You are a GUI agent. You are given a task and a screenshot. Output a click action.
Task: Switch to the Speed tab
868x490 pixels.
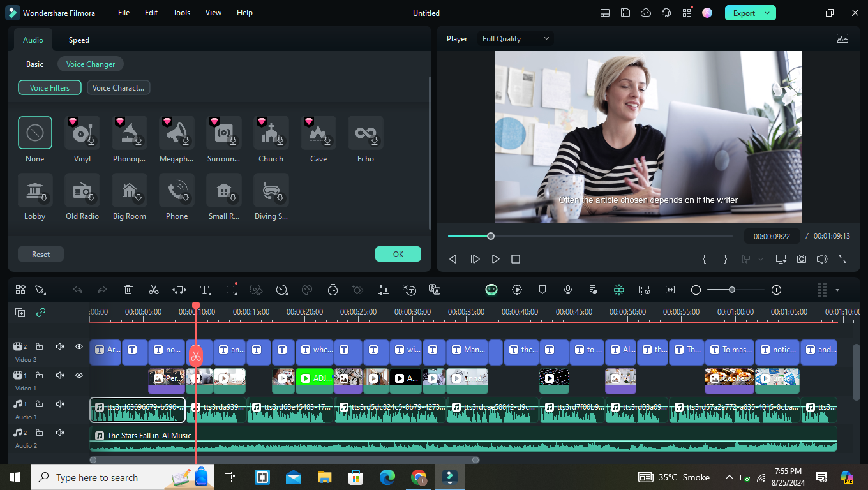pos(79,40)
